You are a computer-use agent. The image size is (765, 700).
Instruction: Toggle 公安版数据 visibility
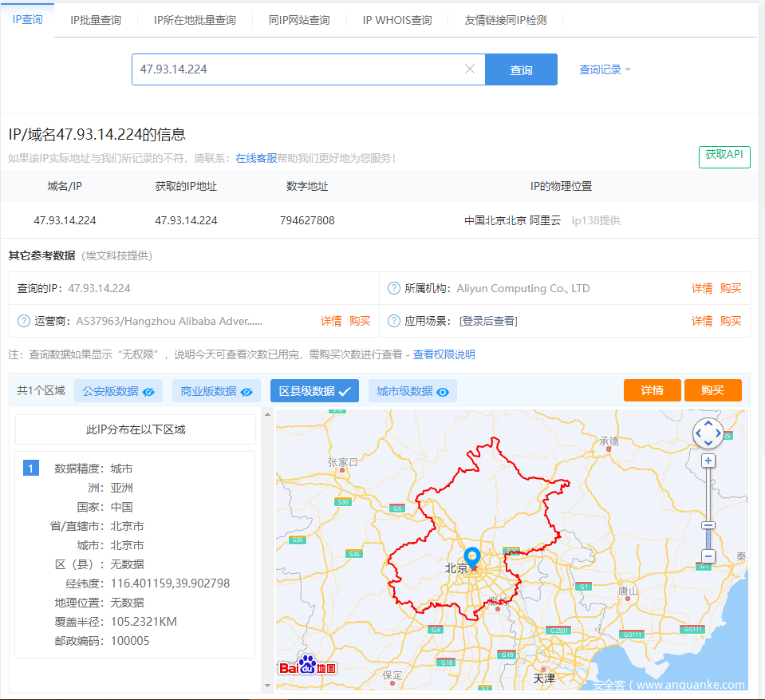(118, 391)
